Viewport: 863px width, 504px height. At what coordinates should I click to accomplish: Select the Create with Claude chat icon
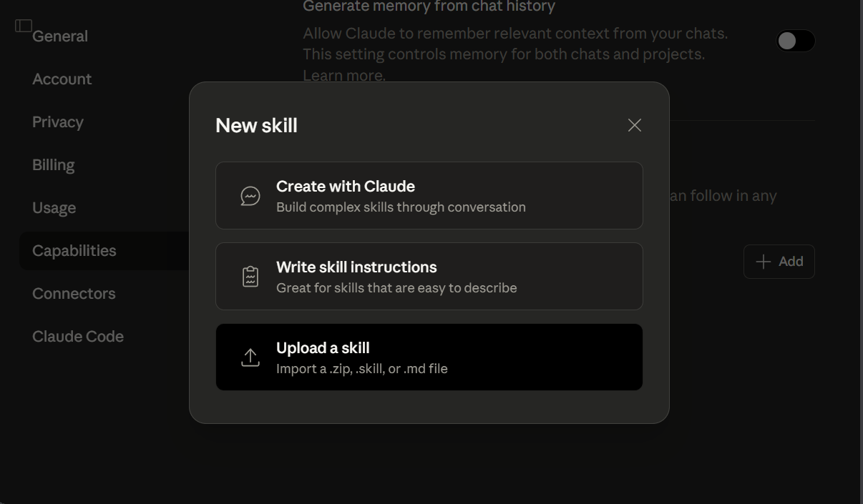pos(250,195)
